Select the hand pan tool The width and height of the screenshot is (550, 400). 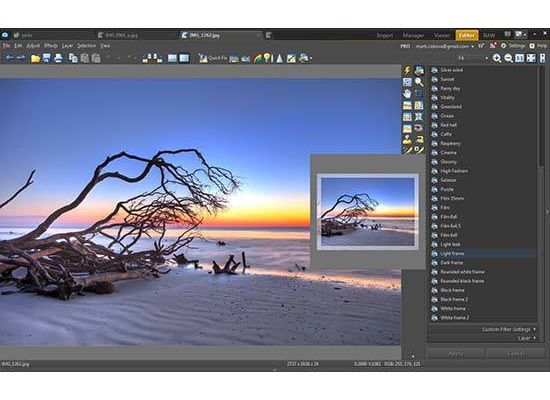(407, 93)
